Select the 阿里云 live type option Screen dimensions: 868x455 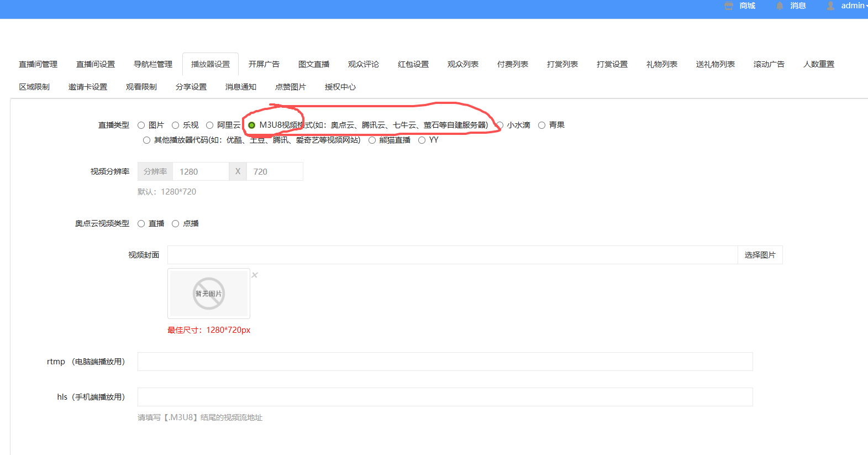(x=210, y=125)
